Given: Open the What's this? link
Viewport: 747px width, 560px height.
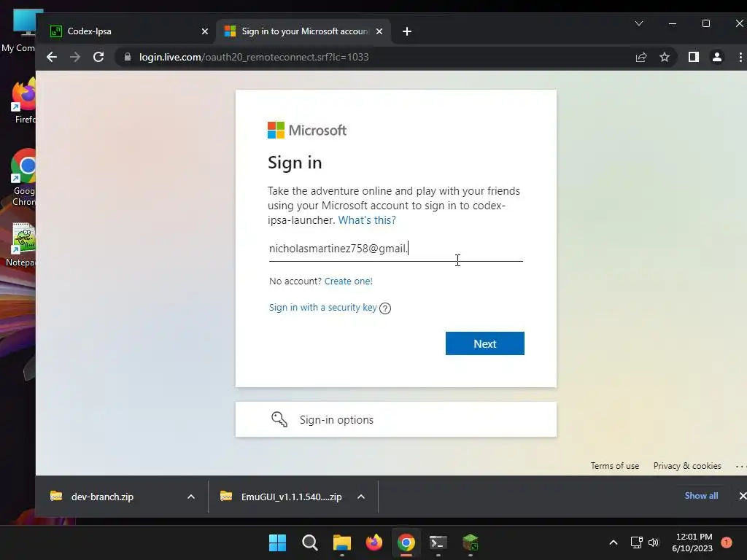Looking at the screenshot, I should tap(367, 220).
